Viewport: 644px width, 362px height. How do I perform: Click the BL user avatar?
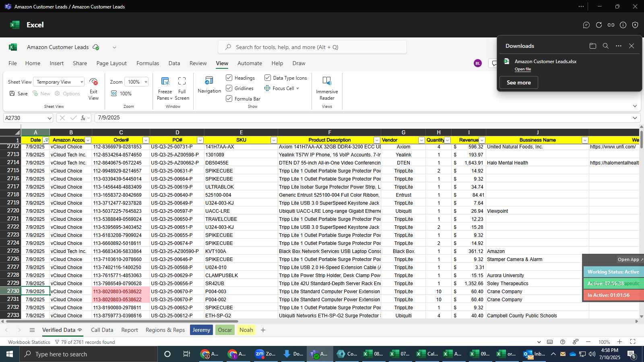point(478,63)
